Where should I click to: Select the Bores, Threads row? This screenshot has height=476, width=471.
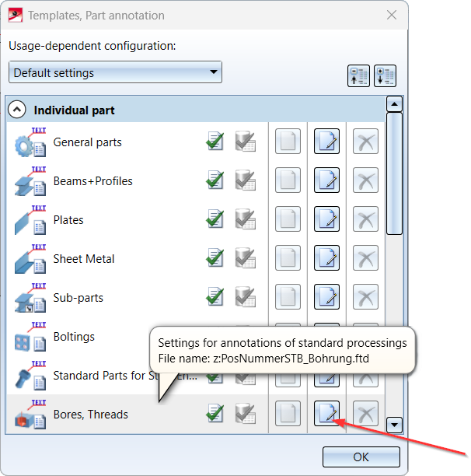coord(196,414)
